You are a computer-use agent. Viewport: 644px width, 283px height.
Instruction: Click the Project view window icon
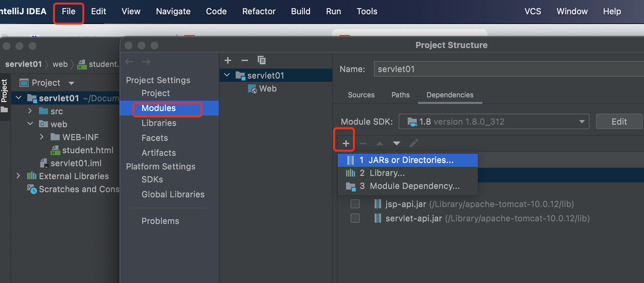point(24,83)
